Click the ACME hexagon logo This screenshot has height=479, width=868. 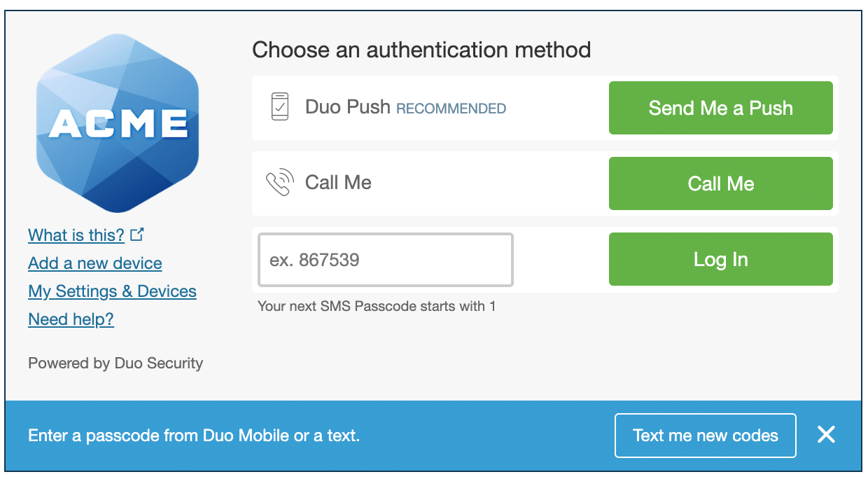point(117,123)
